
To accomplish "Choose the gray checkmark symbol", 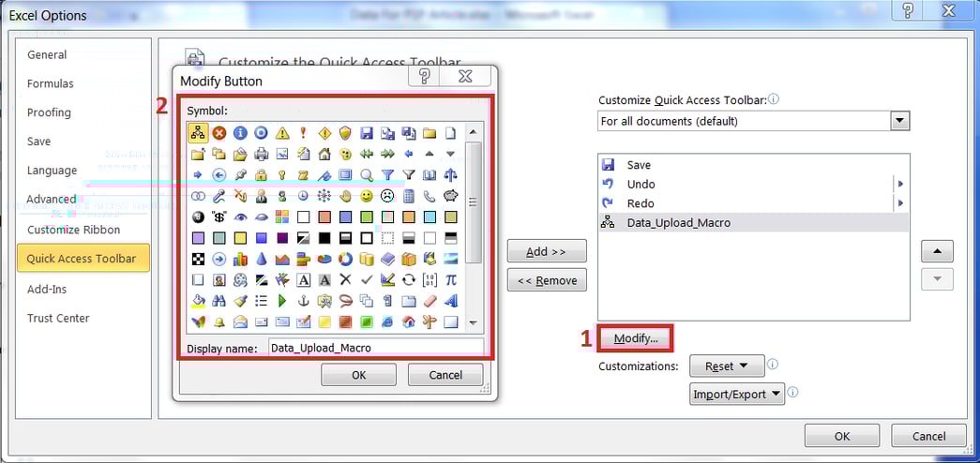I will point(367,280).
